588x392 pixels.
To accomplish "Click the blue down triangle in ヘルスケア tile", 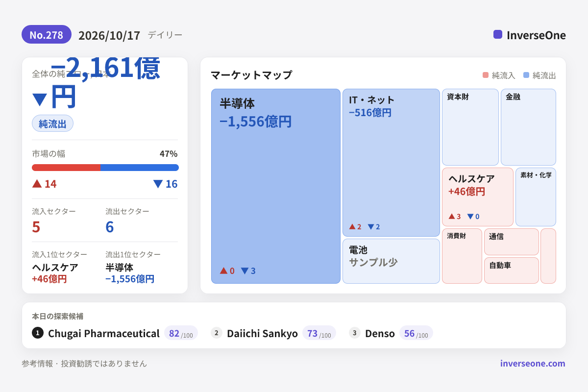I will 470,217.
